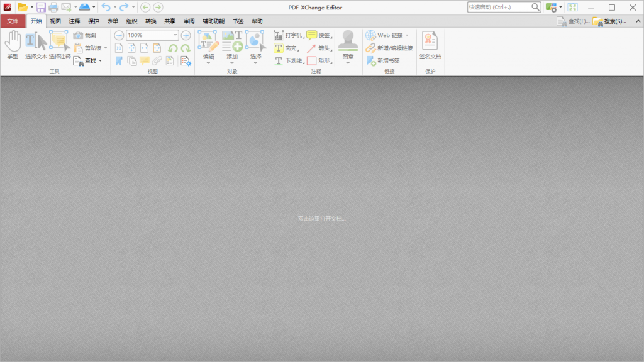
Task: Activate the Select Text (选择文本) tool
Action: 36,44
